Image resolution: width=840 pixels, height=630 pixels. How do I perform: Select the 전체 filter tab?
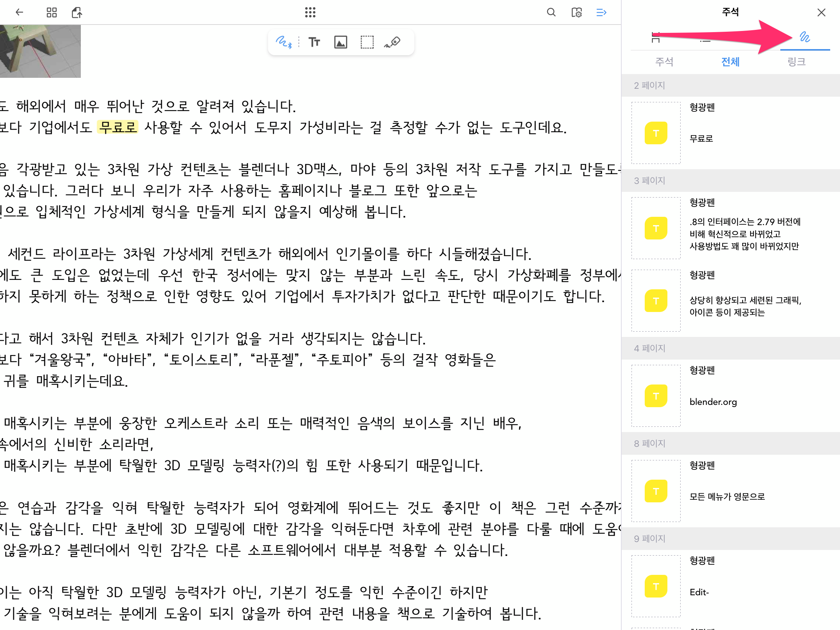(x=730, y=62)
